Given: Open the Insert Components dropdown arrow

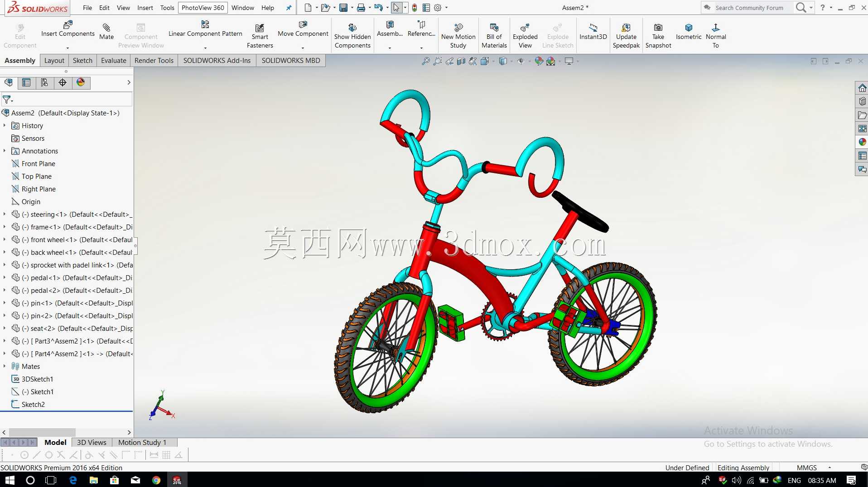Looking at the screenshot, I should (x=68, y=48).
